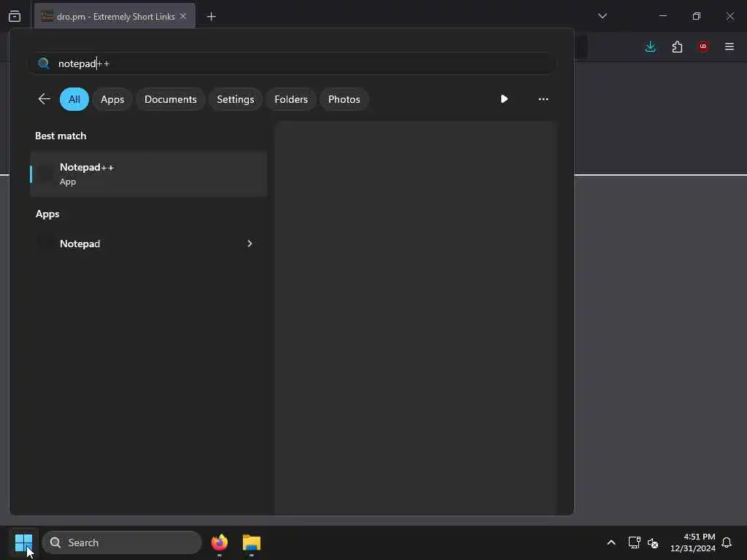This screenshot has width=747, height=560.
Task: Open the clock showing 4:51 PM
Action: pos(693,542)
